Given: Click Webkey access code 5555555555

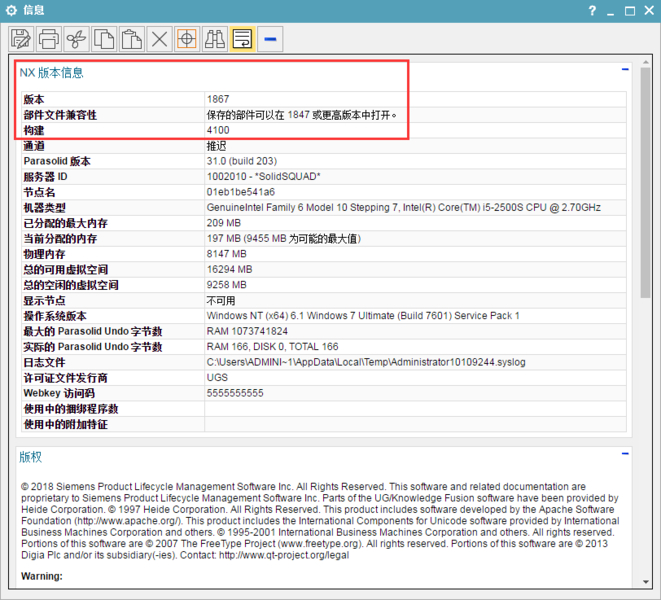Looking at the screenshot, I should click(235, 393).
